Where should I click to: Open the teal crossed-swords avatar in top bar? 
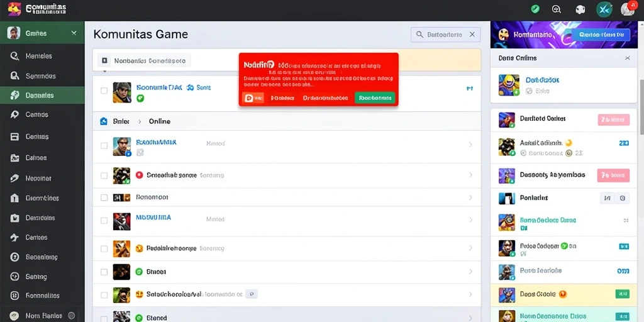604,9
